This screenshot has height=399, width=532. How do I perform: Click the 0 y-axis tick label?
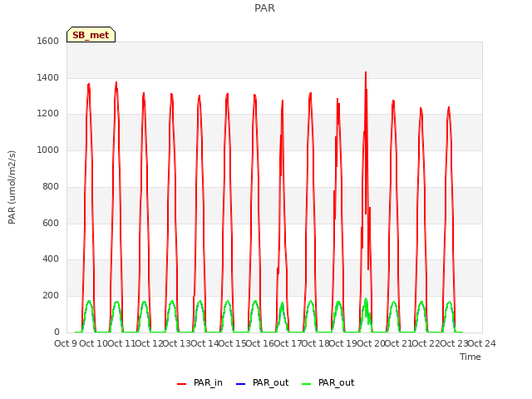57,332
